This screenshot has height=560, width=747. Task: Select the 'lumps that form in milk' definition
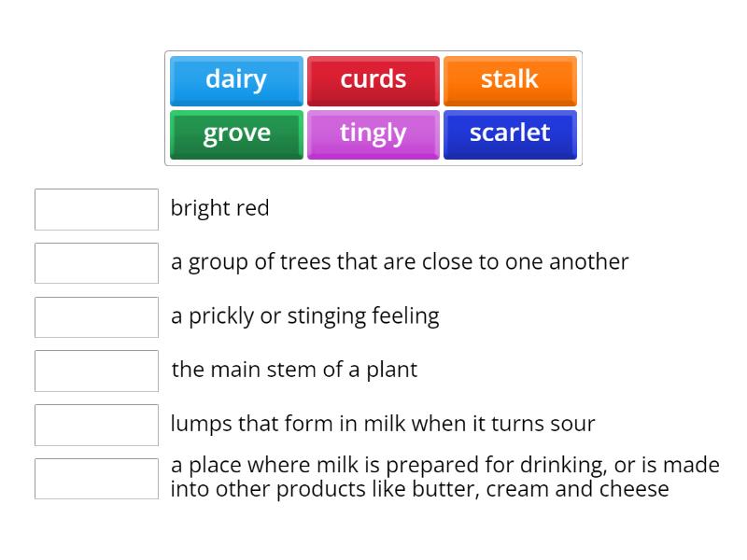[x=382, y=424]
